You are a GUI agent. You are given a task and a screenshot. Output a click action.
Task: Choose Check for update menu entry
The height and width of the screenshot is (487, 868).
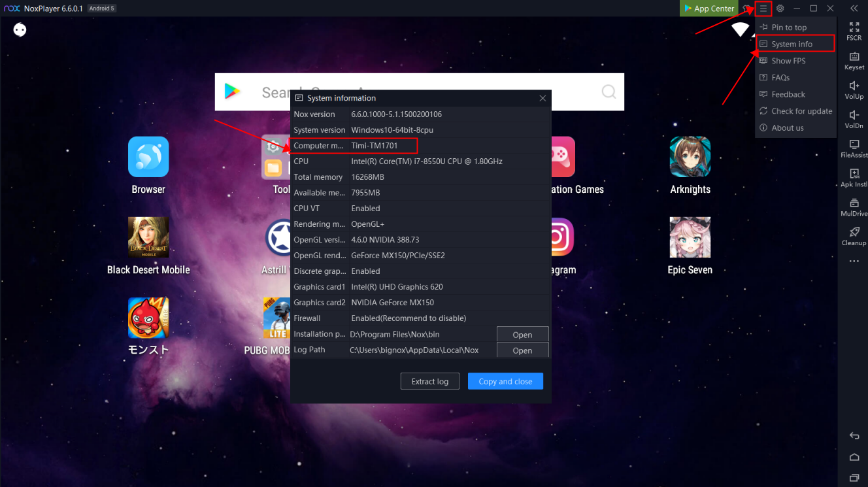(801, 111)
